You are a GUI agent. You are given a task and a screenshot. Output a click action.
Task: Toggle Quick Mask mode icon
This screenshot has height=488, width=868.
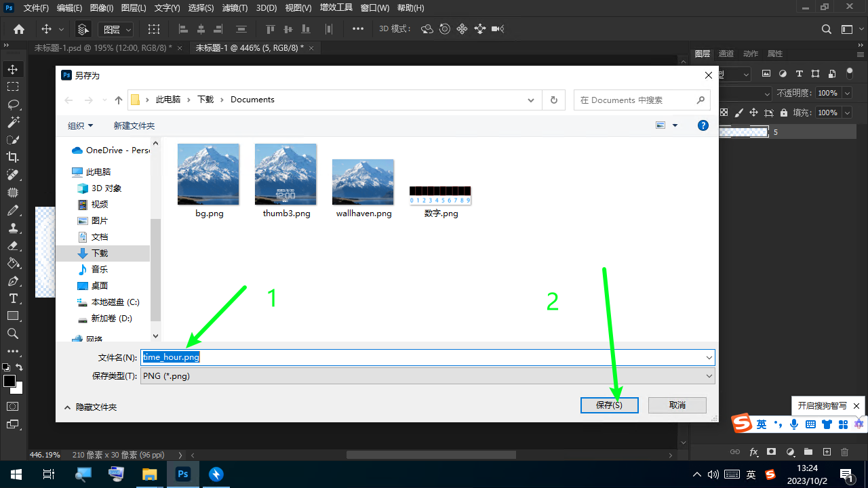tap(13, 406)
